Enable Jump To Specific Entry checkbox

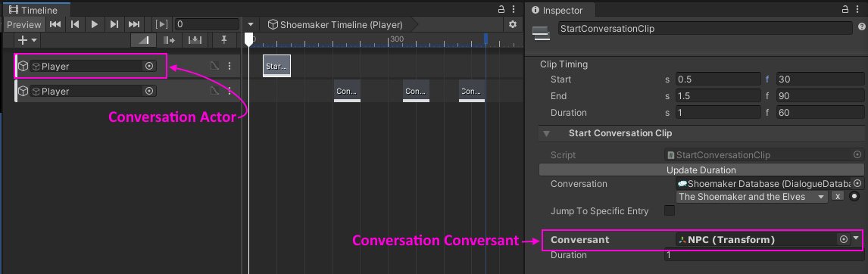click(x=670, y=210)
